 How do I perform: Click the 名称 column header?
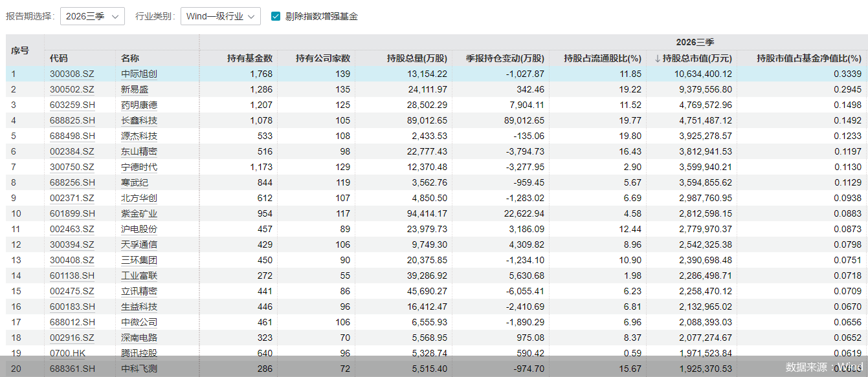click(130, 58)
